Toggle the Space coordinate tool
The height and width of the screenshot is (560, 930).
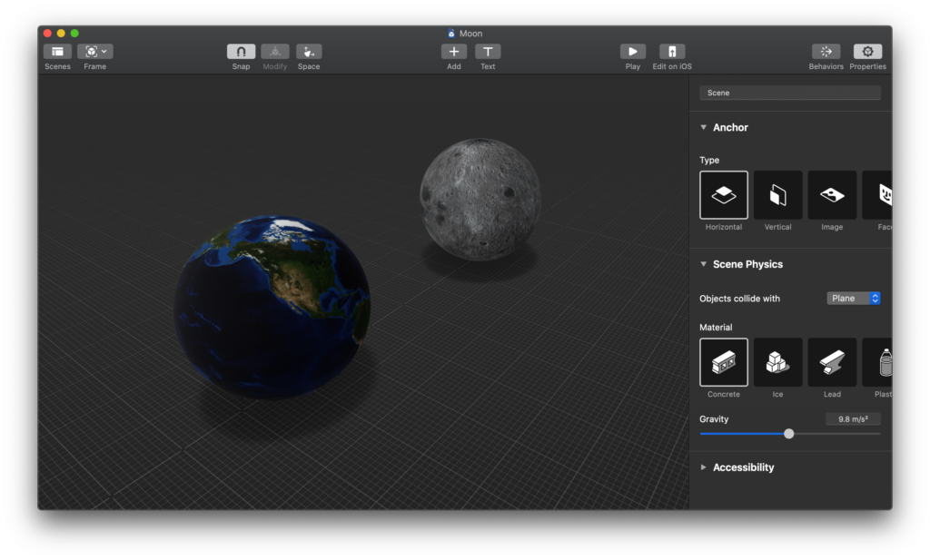coord(309,52)
